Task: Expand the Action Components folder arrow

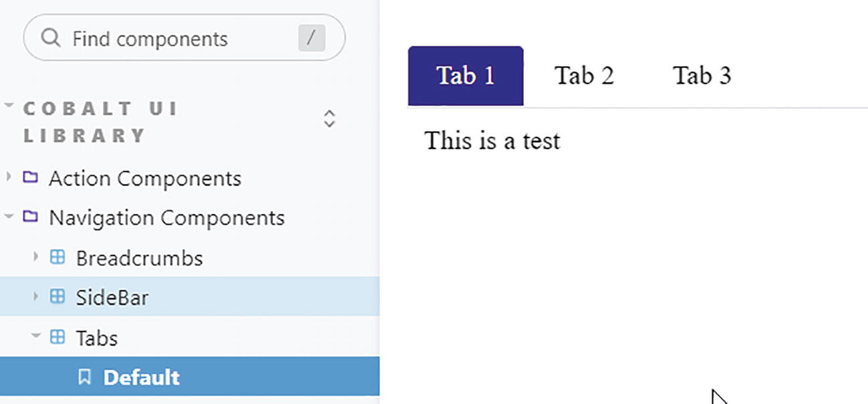Action: [9, 178]
